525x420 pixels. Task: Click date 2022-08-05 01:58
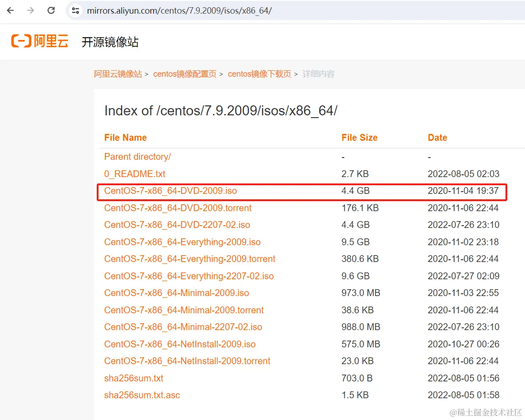click(x=463, y=395)
